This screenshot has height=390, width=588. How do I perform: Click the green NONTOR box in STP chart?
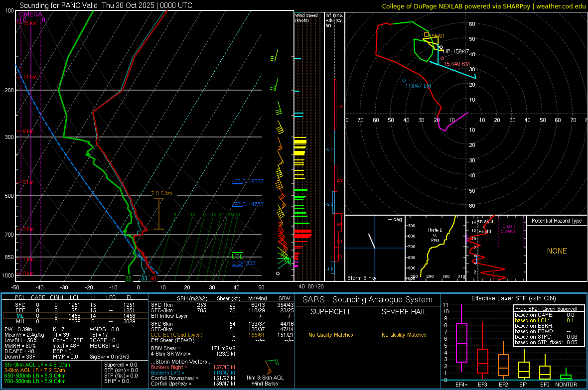coord(566,377)
